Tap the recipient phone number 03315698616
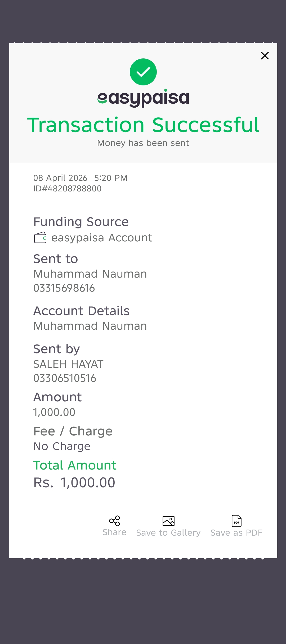Screen dimensions: 286x644 [x=64, y=288]
